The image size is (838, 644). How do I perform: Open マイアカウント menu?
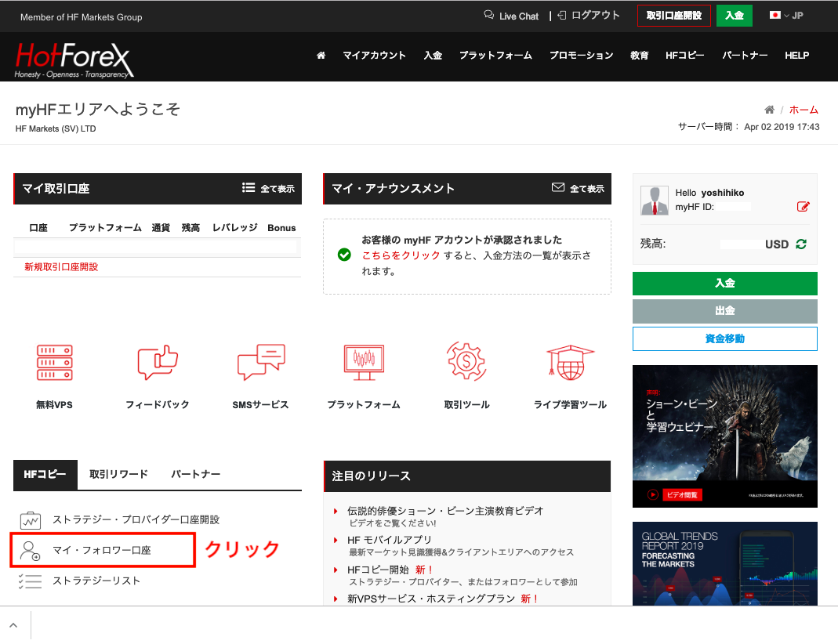pos(374,55)
